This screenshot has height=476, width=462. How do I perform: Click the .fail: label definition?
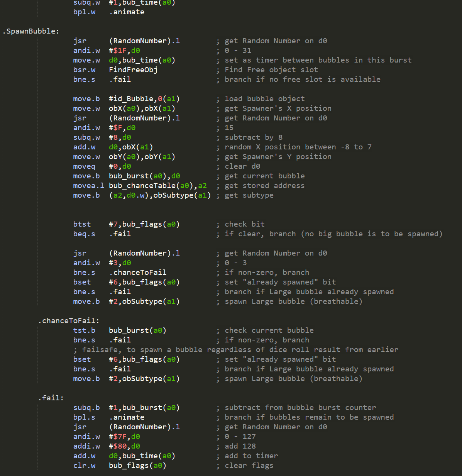coord(51,398)
